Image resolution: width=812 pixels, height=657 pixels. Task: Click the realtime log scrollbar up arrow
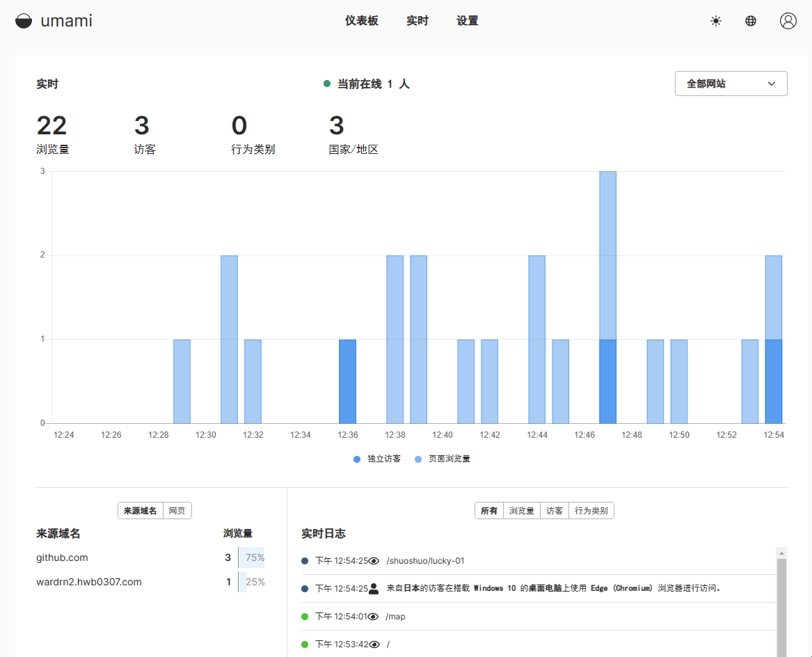(781, 553)
